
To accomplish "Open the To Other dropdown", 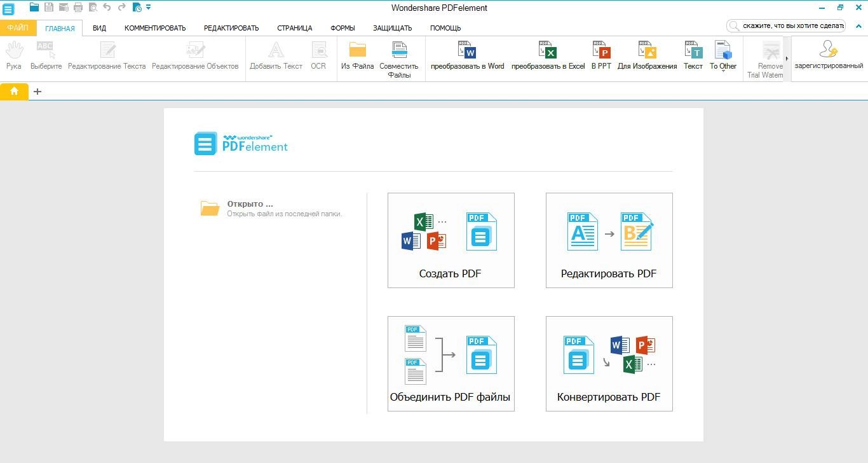I will point(723,57).
